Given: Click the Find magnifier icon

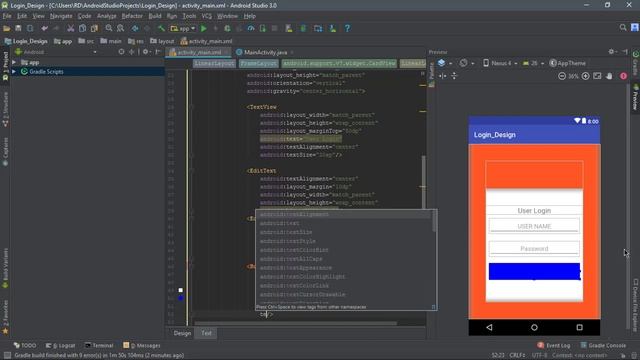Looking at the screenshot, I should click(109, 28).
